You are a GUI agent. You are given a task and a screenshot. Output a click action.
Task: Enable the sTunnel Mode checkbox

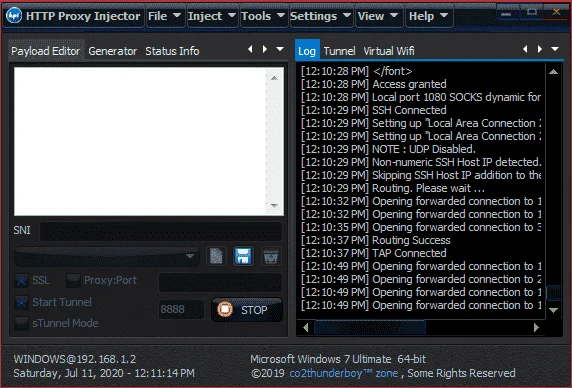tap(21, 323)
